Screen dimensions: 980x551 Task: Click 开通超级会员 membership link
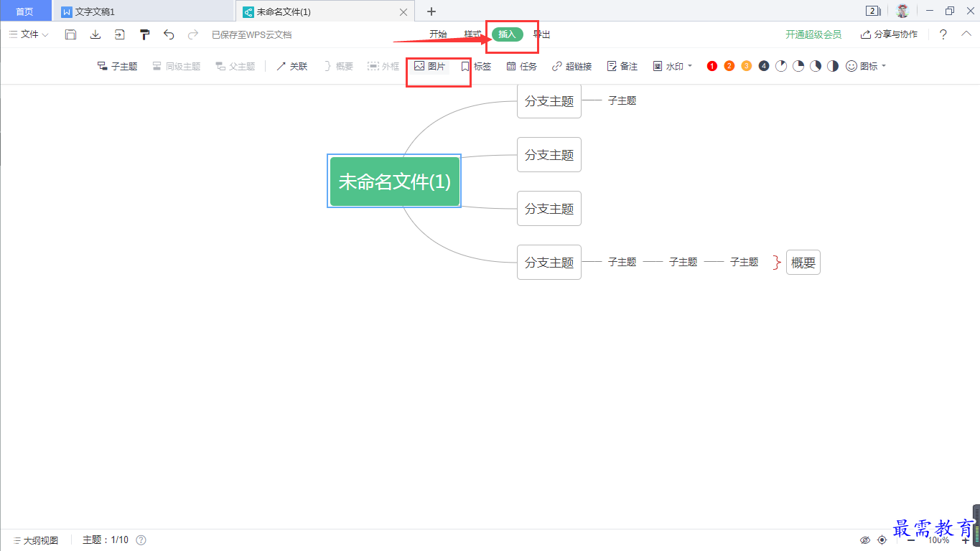tap(813, 34)
